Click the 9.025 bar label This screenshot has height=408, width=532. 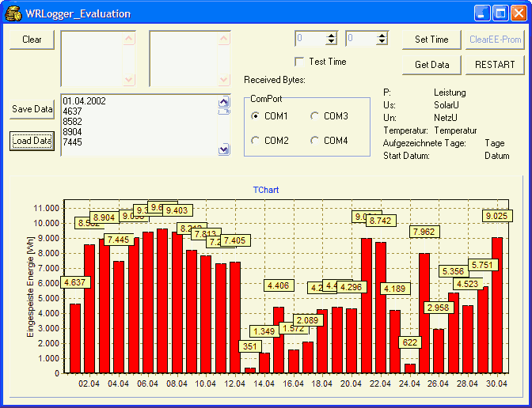click(497, 216)
